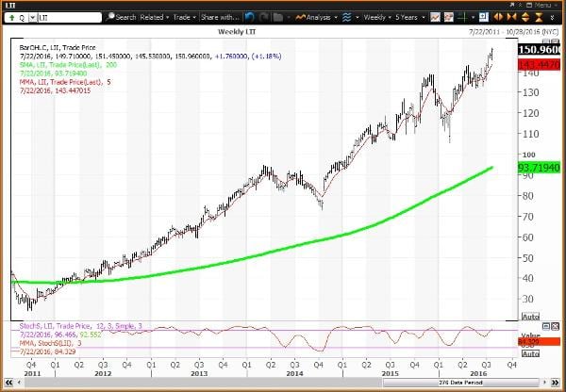
Task: Click the blue zoom-in plus icon
Action: click(484, 17)
